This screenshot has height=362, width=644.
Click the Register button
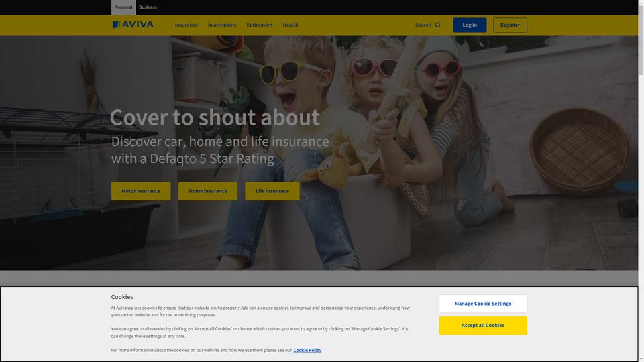click(510, 25)
